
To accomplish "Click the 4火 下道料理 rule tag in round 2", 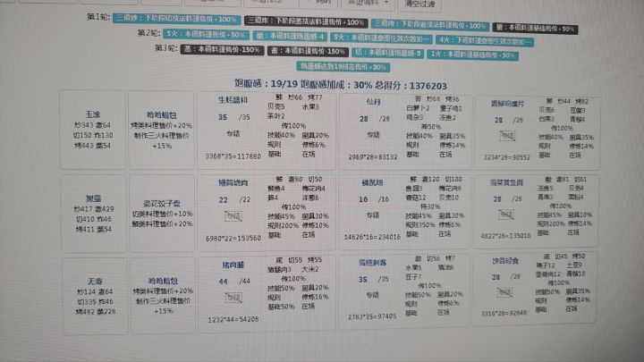I will 485,40.
